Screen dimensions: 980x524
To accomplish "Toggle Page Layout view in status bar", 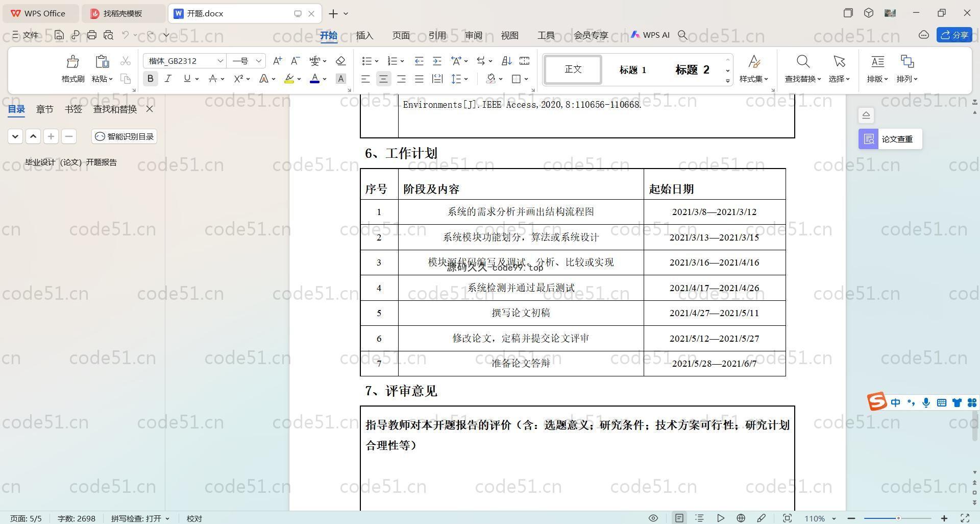I will coord(679,518).
